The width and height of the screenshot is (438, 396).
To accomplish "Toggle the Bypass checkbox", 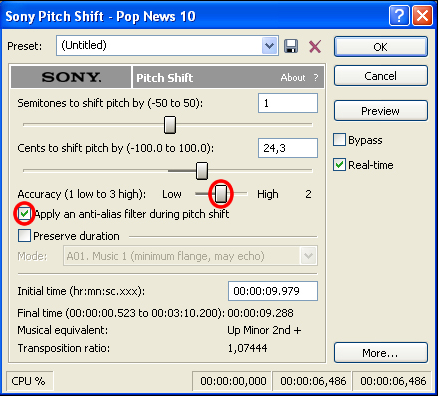I will [339, 140].
